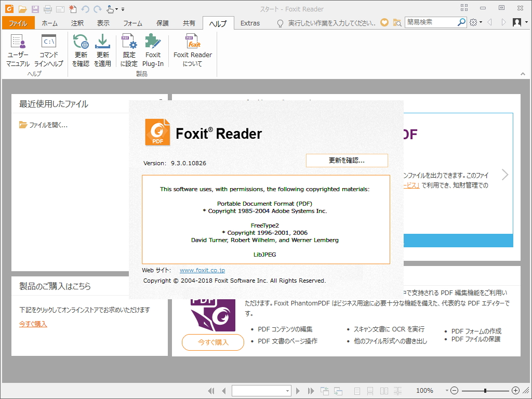Switch to the ホーム ribbon tab
This screenshot has height=399, width=532.
[x=49, y=23]
